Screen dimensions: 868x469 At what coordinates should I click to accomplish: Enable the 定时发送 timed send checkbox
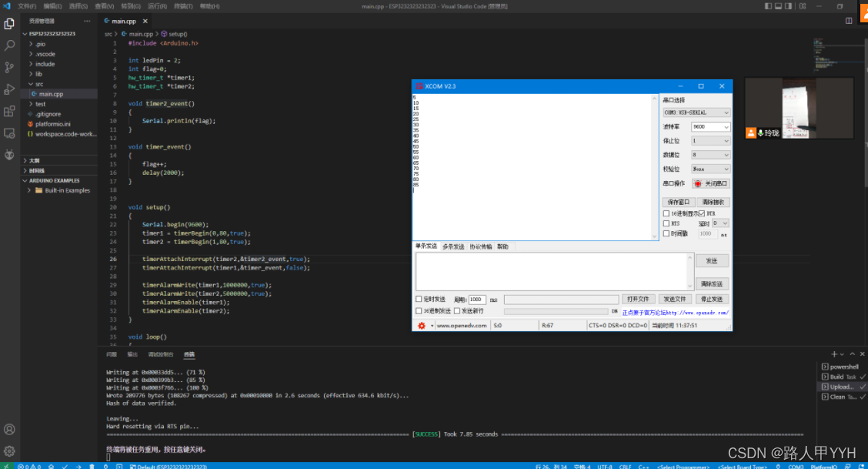point(419,299)
